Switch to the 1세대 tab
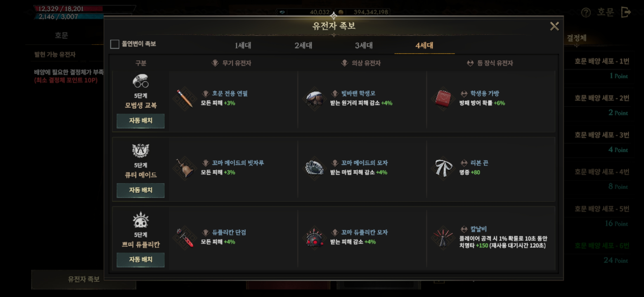The image size is (644, 297). click(x=243, y=45)
